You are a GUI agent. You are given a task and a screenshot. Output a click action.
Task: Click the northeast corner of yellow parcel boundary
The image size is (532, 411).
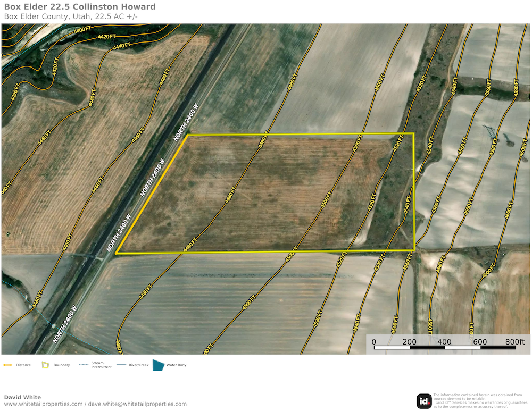413,133
